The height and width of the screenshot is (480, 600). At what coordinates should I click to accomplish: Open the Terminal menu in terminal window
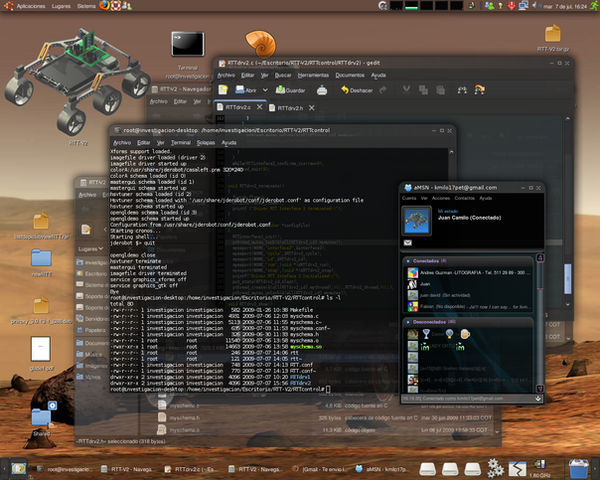point(181,143)
